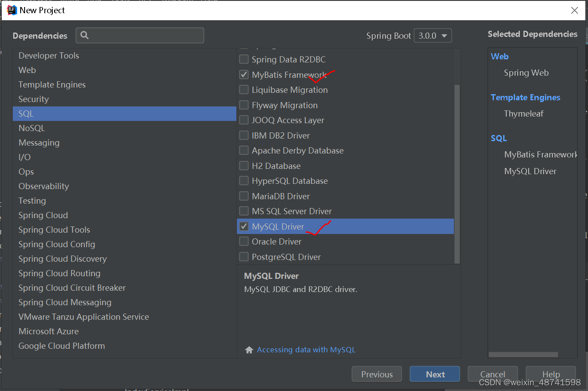Uncheck the MySQL Driver checkbox
This screenshot has width=588, height=391.
click(x=244, y=227)
